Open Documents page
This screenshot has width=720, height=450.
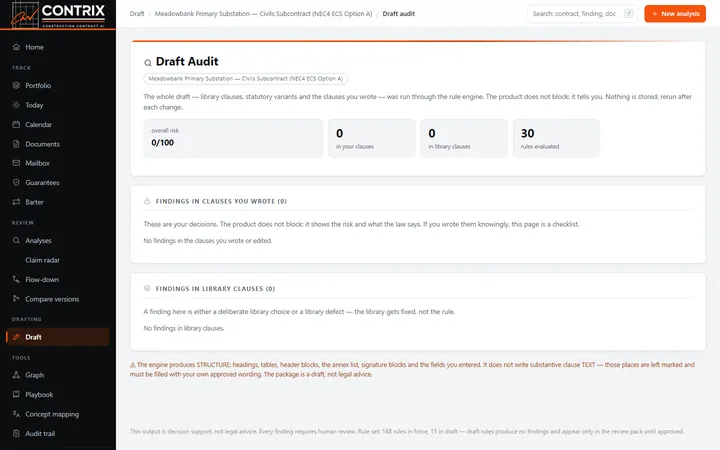(58, 144)
